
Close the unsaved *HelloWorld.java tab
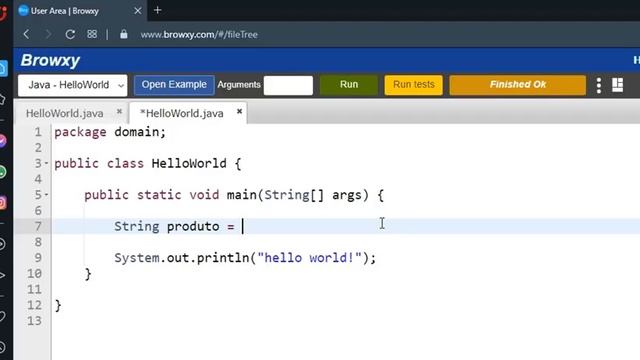pos(239,111)
